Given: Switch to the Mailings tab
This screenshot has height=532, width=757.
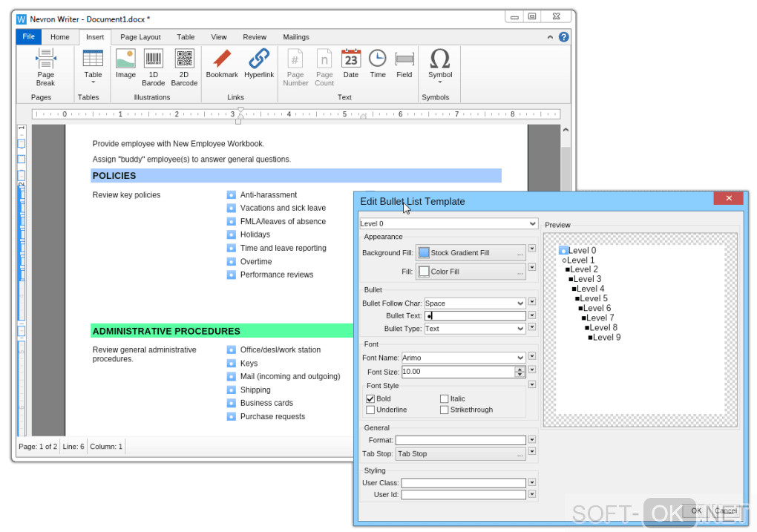Looking at the screenshot, I should 296,37.
